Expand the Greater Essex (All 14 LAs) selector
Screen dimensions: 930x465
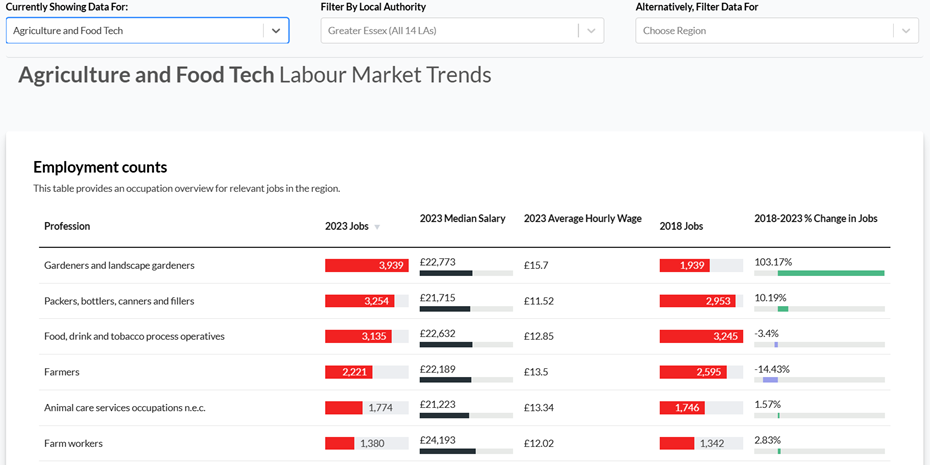tap(450, 31)
